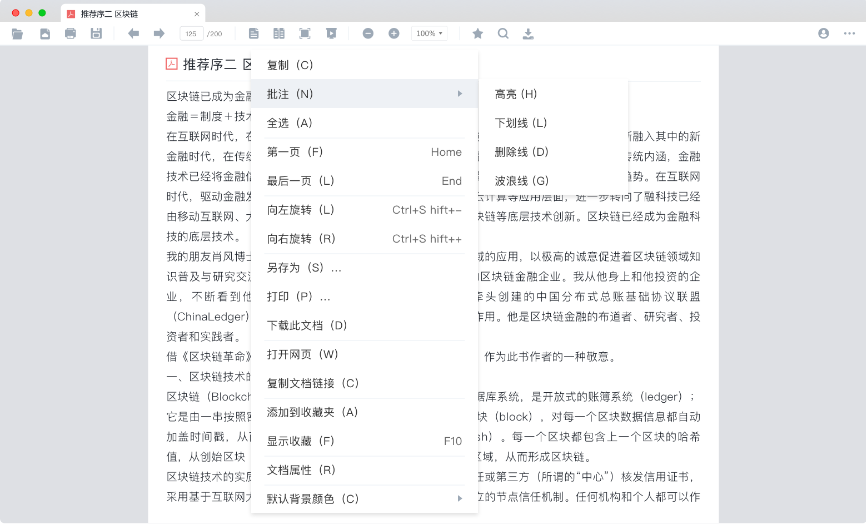The image size is (866, 525).
Task: Choose 全选 (A) in the context menu
Action: [x=364, y=123]
